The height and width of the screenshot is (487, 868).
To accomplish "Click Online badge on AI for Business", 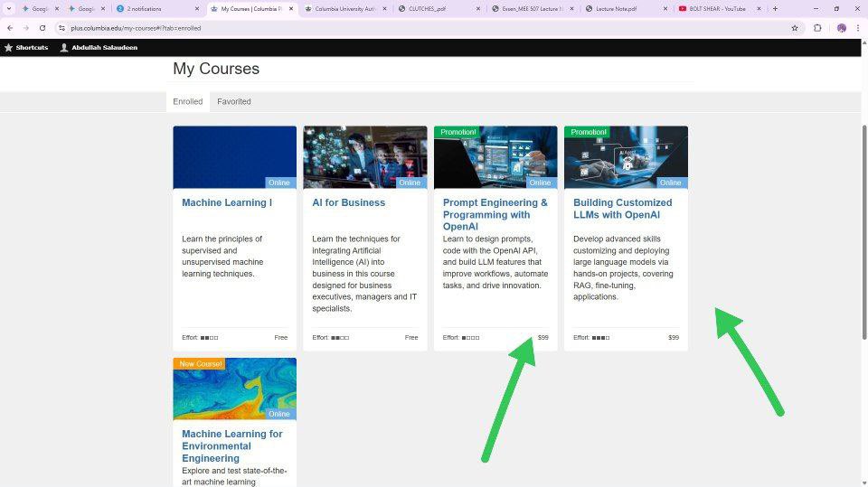I will [x=410, y=183].
